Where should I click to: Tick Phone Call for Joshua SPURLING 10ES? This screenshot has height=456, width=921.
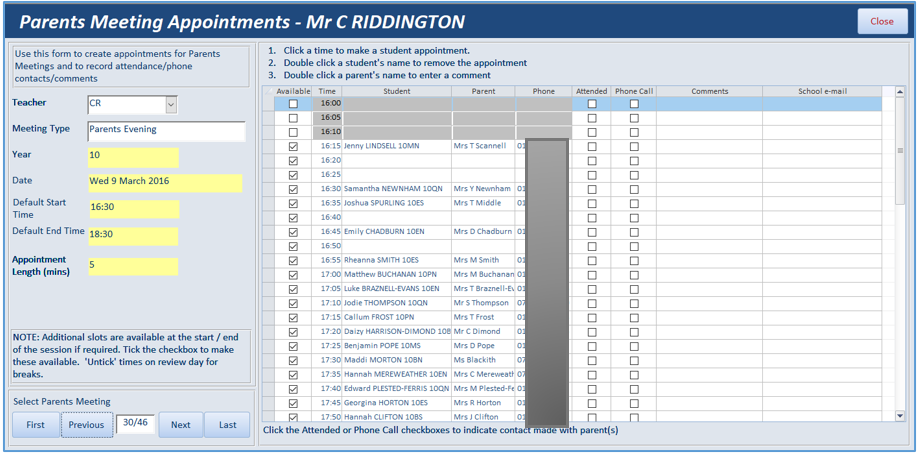pos(634,203)
